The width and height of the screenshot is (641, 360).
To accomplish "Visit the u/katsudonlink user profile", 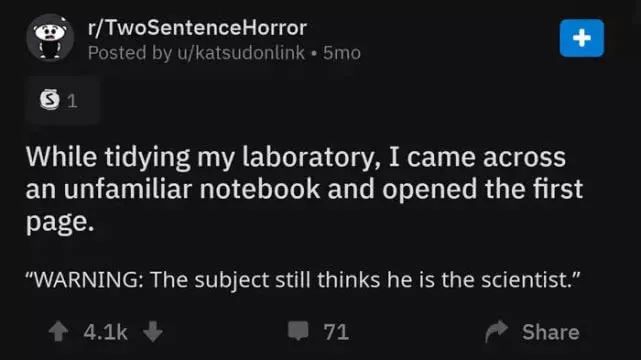I will pos(241,53).
